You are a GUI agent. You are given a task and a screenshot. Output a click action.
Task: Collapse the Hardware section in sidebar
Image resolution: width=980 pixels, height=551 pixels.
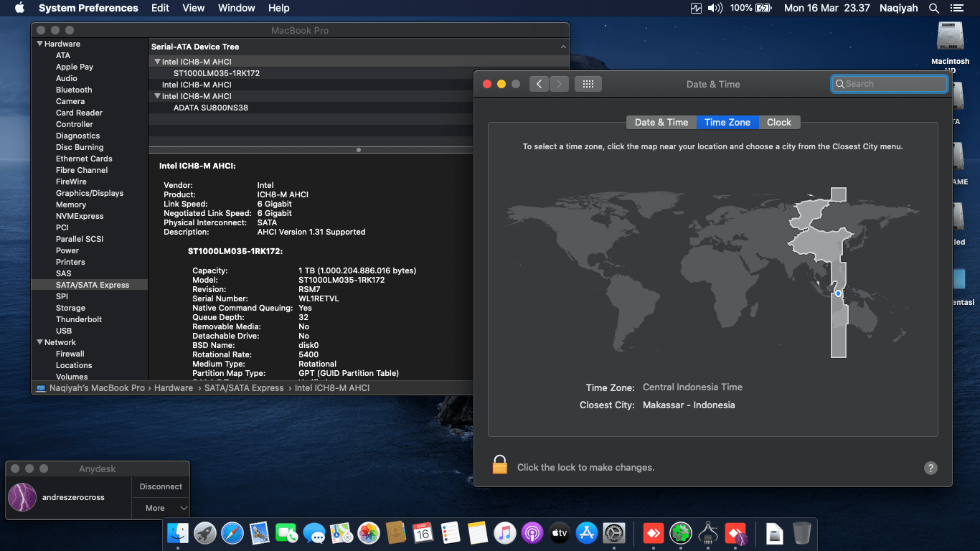40,44
